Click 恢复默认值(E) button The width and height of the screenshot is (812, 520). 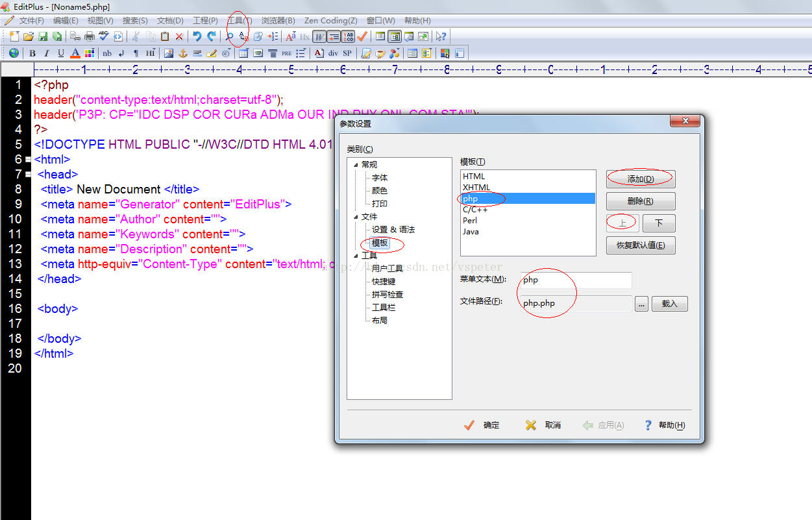[641, 245]
